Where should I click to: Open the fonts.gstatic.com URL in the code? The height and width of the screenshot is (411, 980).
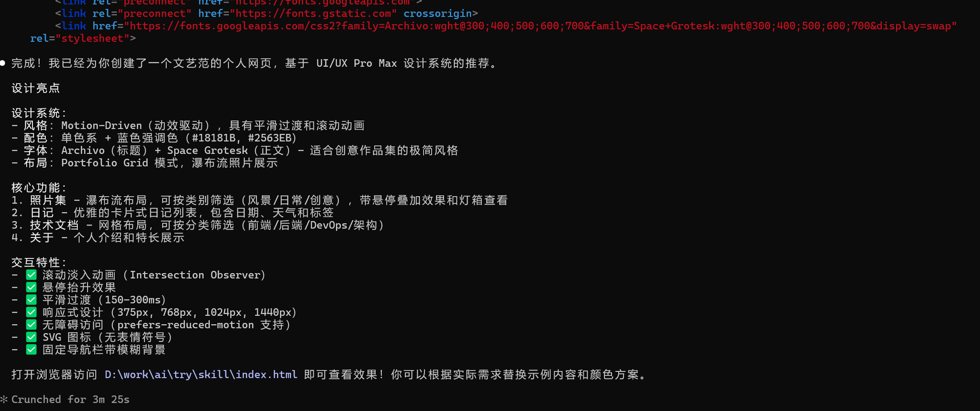(313, 13)
